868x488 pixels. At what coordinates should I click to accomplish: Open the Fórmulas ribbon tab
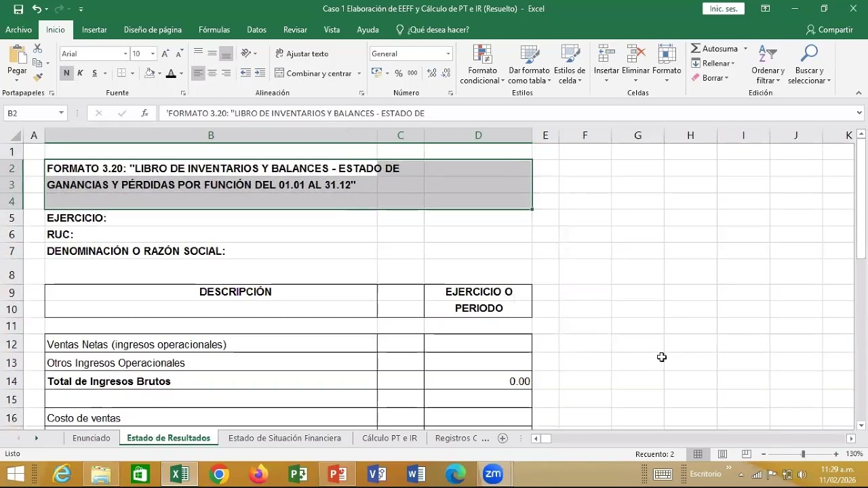[214, 30]
